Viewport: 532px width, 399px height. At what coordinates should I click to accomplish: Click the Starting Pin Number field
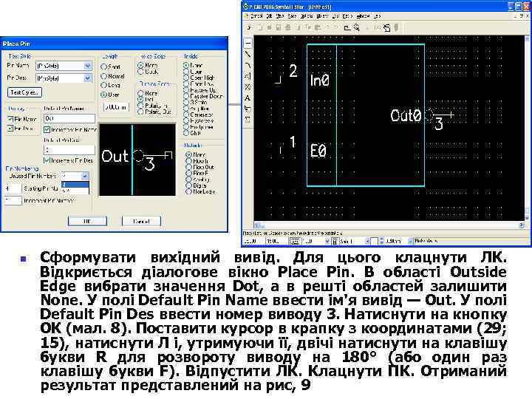click(x=13, y=188)
